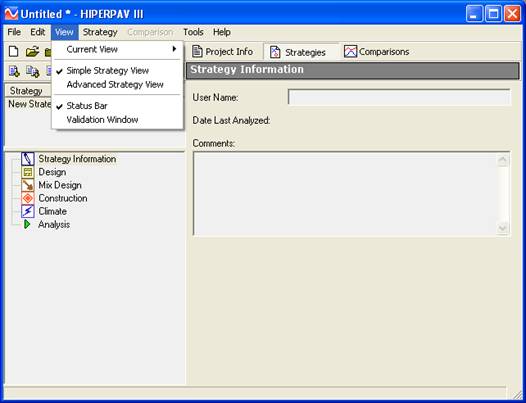Switch to the Project Info tab

click(x=222, y=52)
